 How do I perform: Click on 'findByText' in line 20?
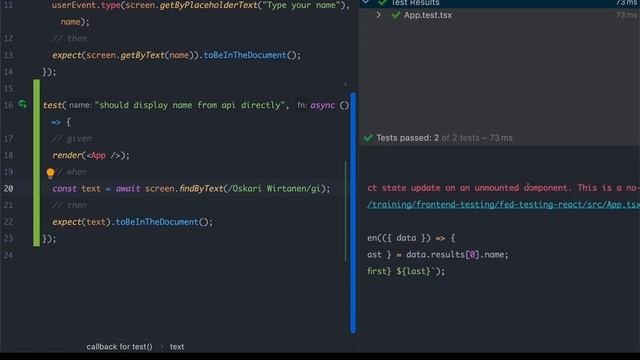coord(201,189)
